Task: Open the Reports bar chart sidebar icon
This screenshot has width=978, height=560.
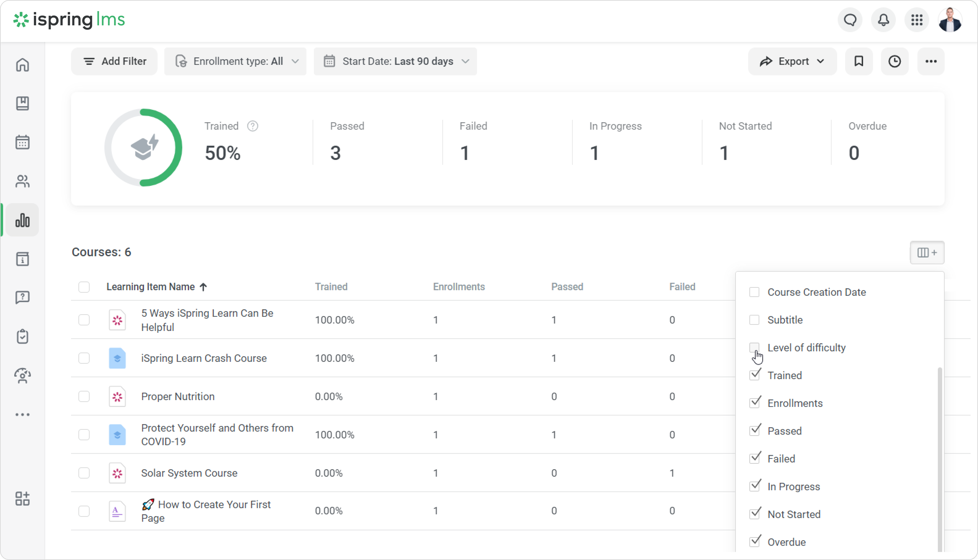Action: (22, 220)
